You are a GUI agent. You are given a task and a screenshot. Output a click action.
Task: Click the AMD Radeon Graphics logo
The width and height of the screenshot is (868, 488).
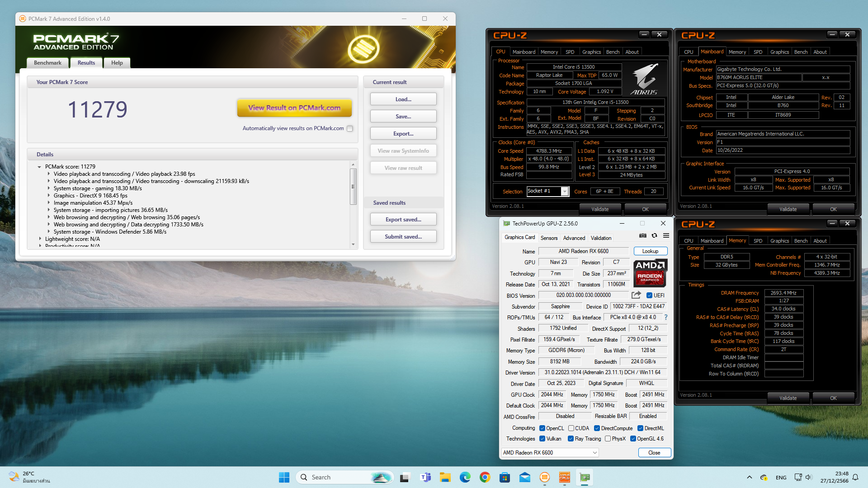click(650, 273)
